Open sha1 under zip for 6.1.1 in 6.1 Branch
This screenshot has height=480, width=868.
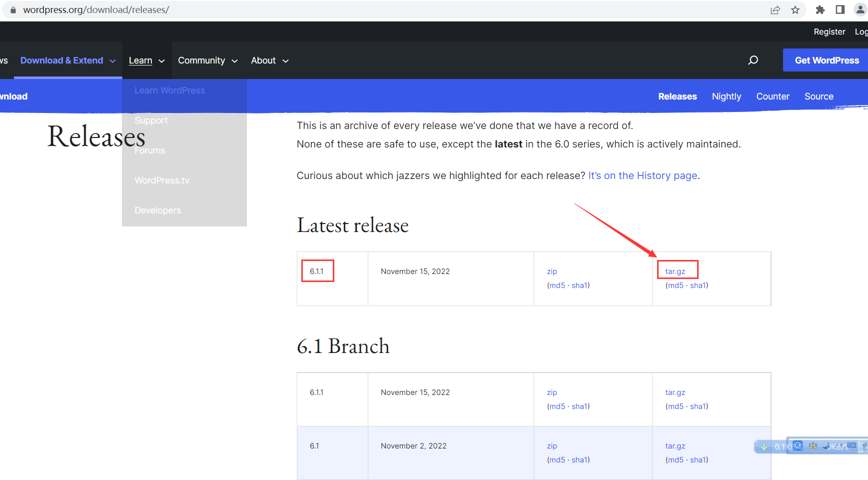pyautogui.click(x=579, y=406)
